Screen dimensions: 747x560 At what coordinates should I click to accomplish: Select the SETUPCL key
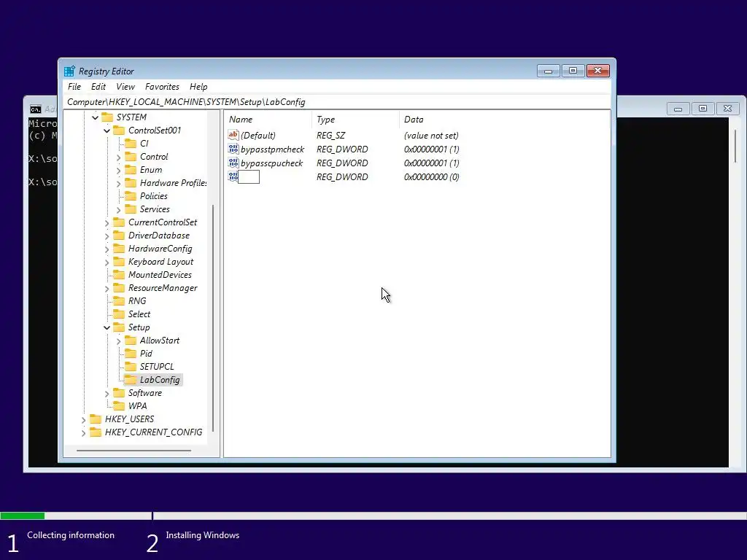coord(157,367)
